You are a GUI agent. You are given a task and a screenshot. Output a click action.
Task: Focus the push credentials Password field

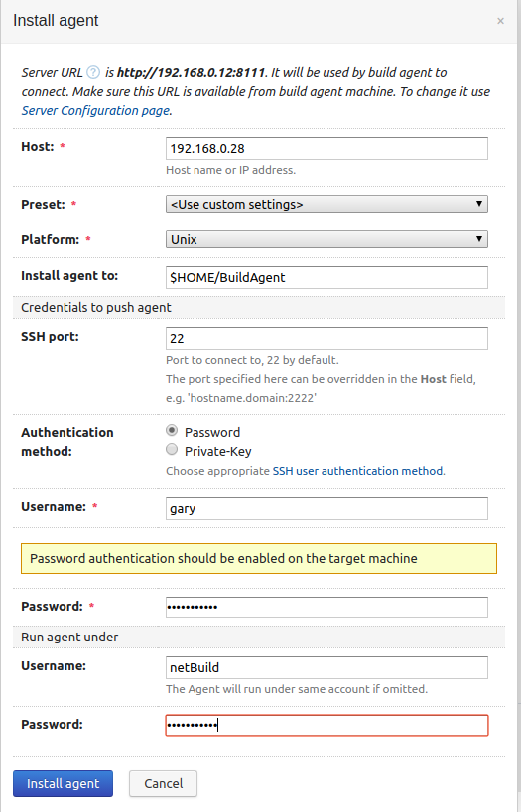(x=326, y=607)
